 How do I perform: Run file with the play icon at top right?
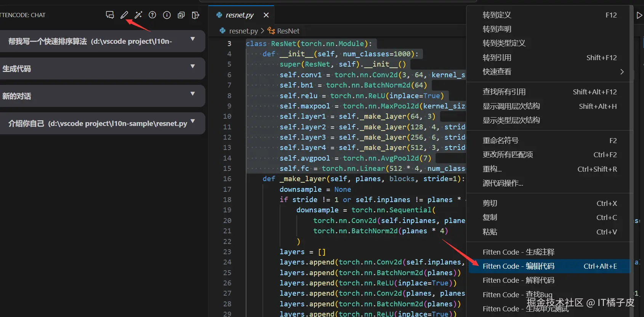pos(639,15)
